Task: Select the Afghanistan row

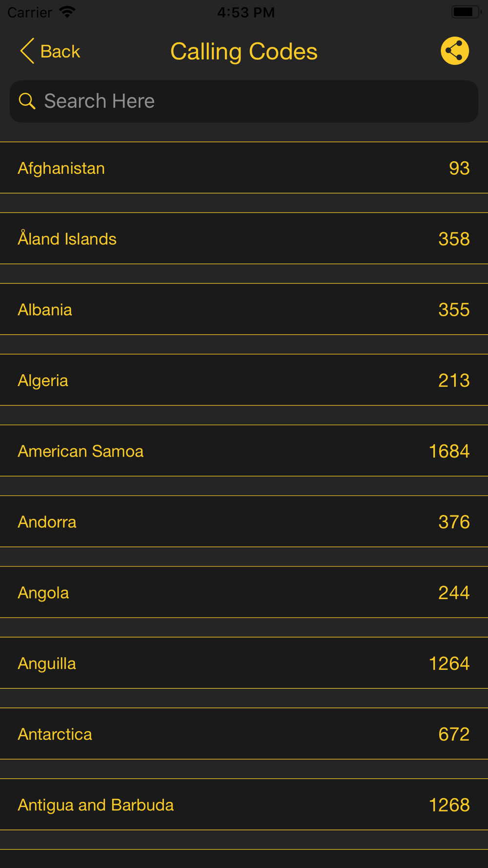Action: click(244, 168)
